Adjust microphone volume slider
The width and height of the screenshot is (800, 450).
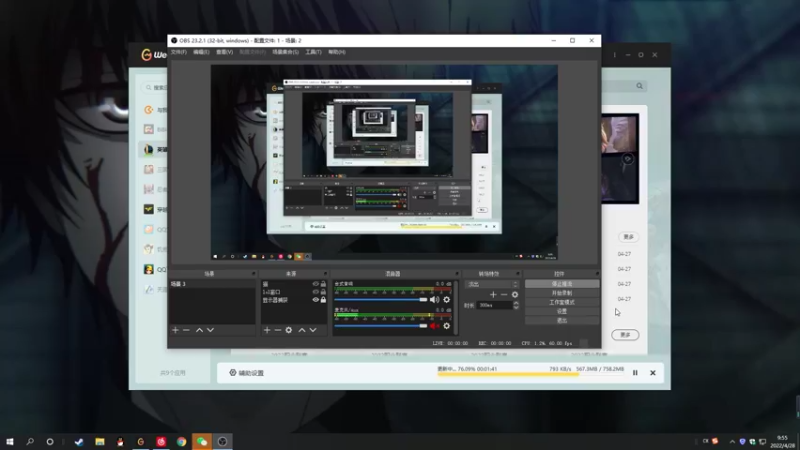[381, 326]
